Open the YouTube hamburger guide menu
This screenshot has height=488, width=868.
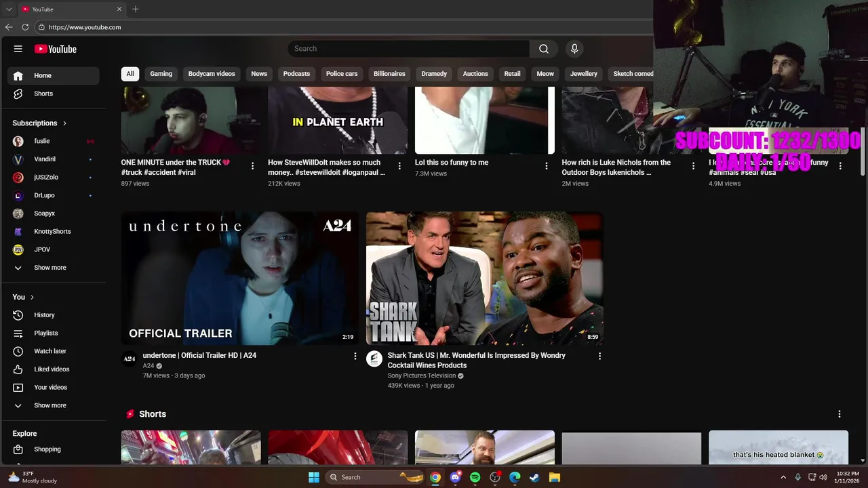[x=18, y=49]
